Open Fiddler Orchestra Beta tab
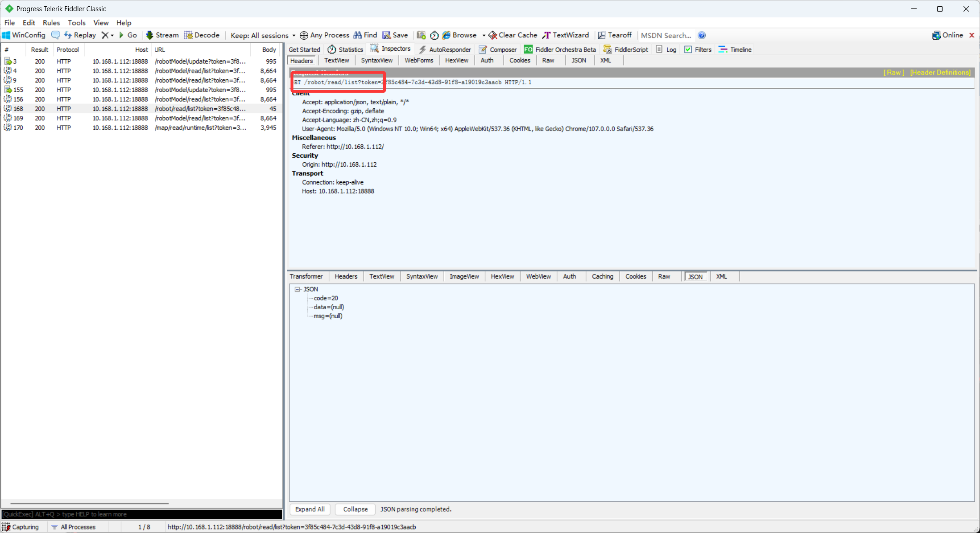 [560, 49]
